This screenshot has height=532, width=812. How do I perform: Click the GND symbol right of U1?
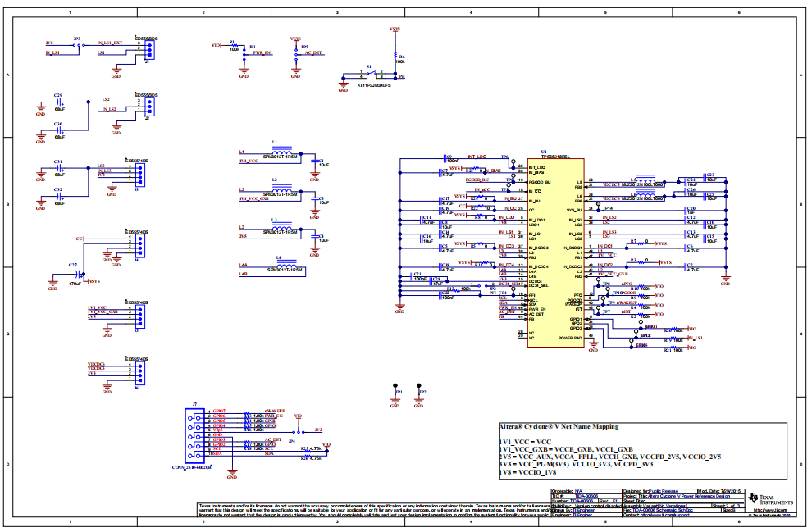coord(725,280)
